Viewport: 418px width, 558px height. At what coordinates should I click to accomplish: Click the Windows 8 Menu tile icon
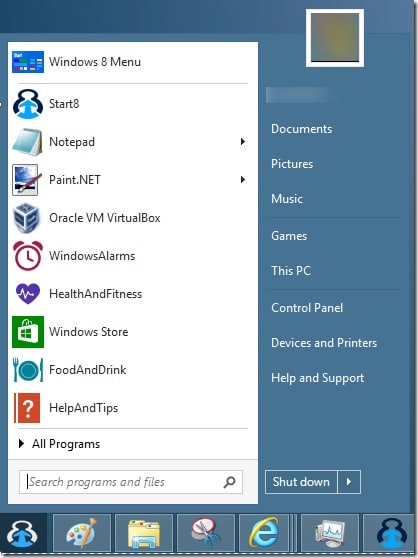click(x=28, y=62)
